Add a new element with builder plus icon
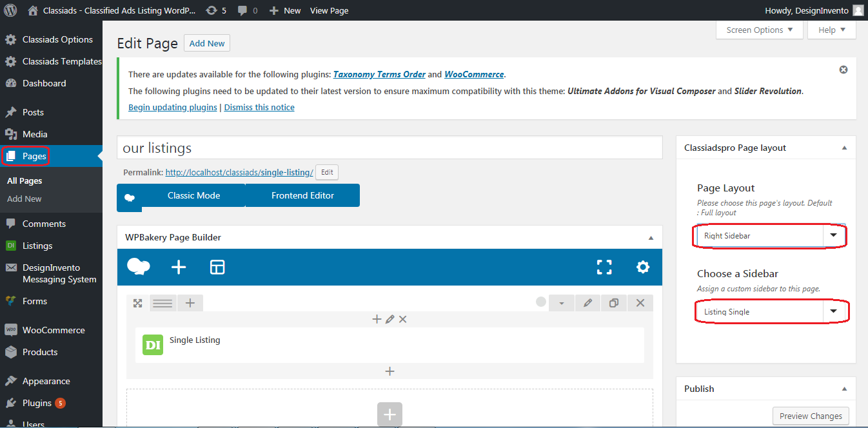Viewport: 868px width, 428px height. pyautogui.click(x=179, y=267)
